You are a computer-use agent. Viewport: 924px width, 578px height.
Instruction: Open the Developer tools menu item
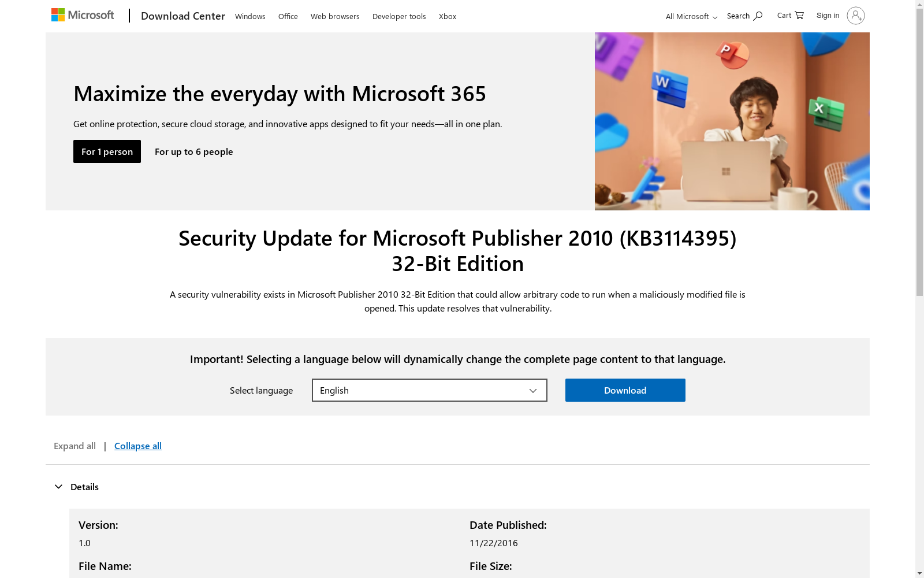399,16
